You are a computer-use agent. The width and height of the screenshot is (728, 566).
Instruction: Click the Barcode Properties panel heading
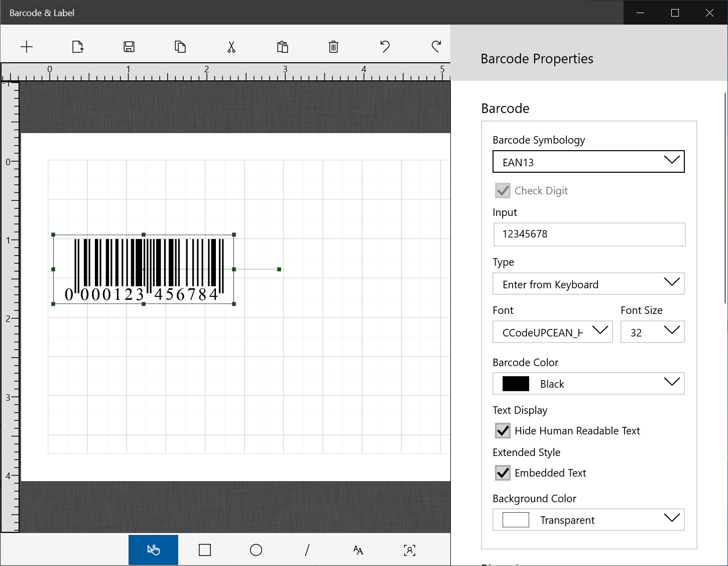537,59
